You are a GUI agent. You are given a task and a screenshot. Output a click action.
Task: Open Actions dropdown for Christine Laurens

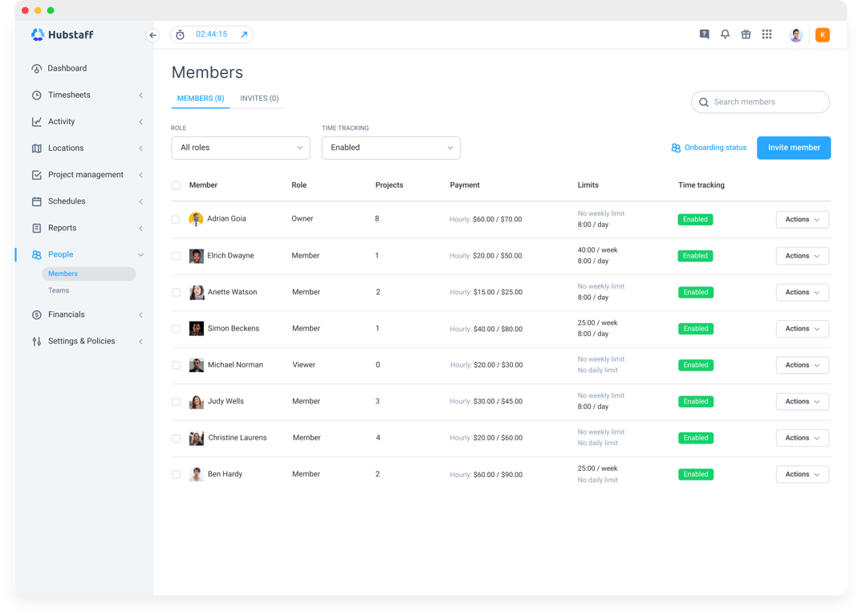click(x=802, y=438)
